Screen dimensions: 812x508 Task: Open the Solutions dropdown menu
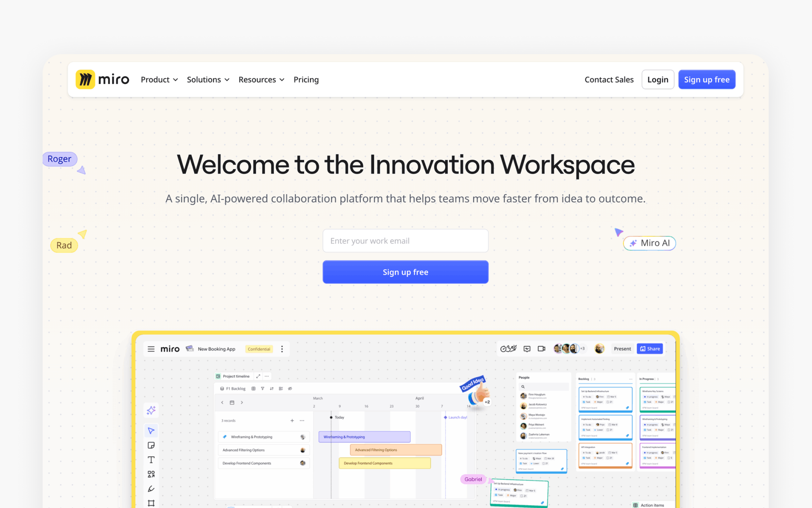tap(208, 79)
